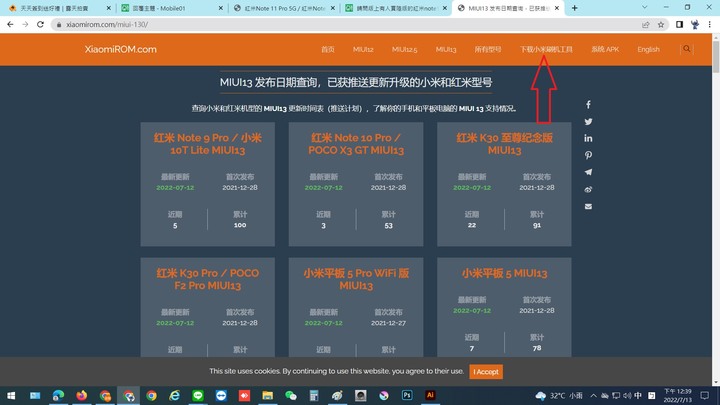
Task: Open the taskbar clock showing 2022/7/13
Action: 678,395
